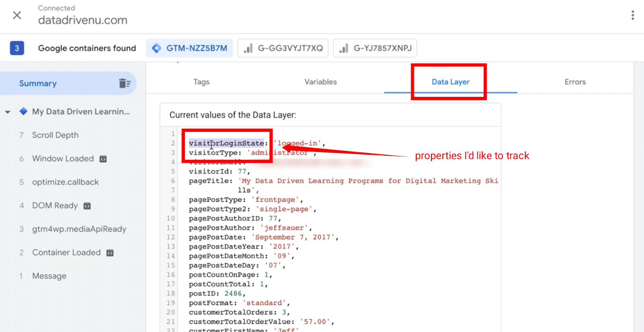
Task: Select the DOM Ready event
Action: point(55,206)
